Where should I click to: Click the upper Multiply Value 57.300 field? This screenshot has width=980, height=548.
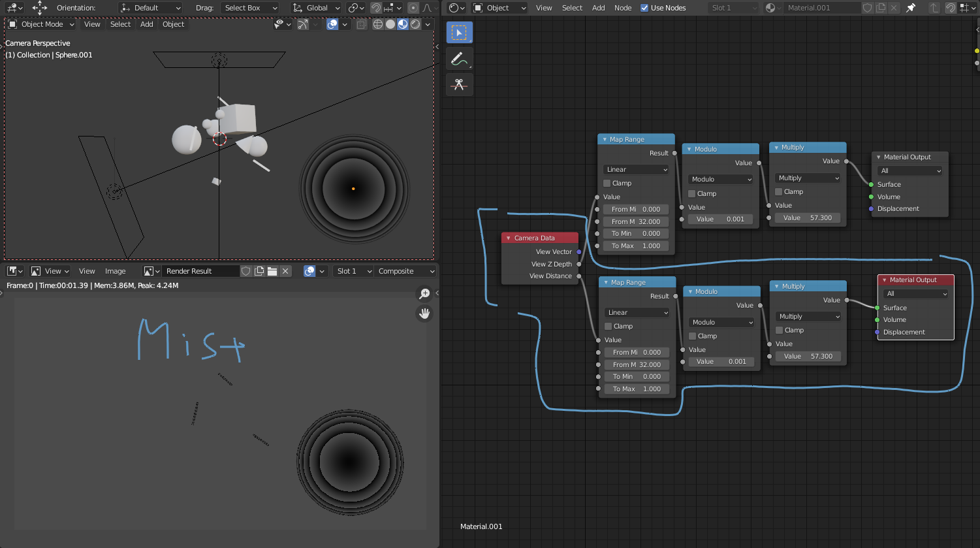tap(808, 218)
